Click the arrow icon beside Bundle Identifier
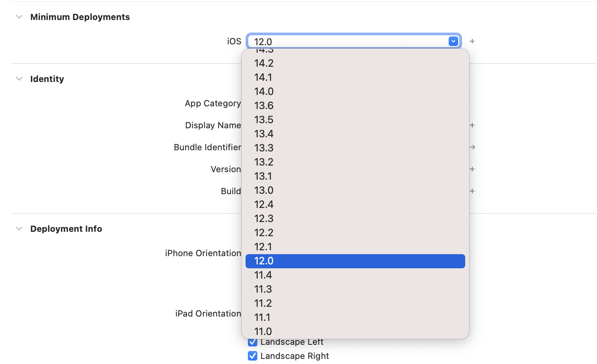The width and height of the screenshot is (597, 364). (472, 147)
